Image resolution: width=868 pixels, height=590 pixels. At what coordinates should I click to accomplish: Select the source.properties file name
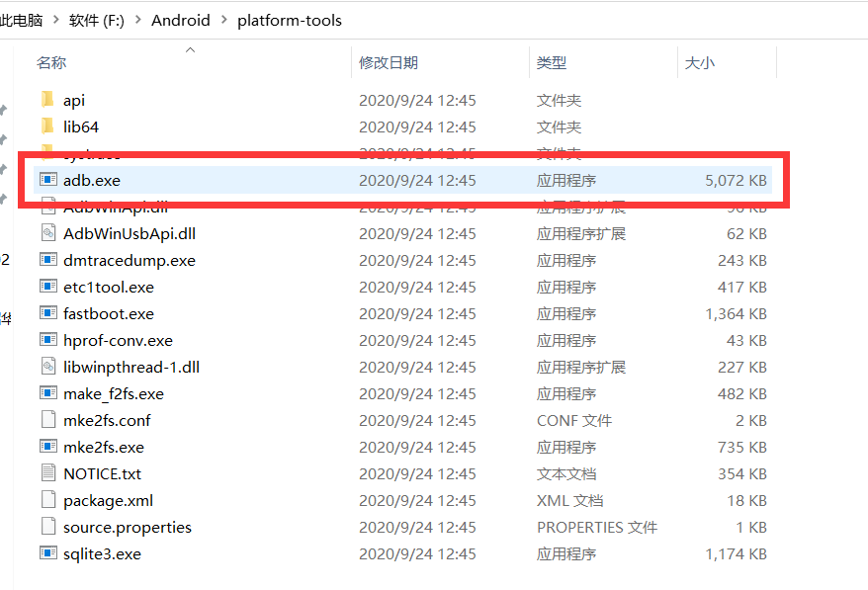point(128,528)
